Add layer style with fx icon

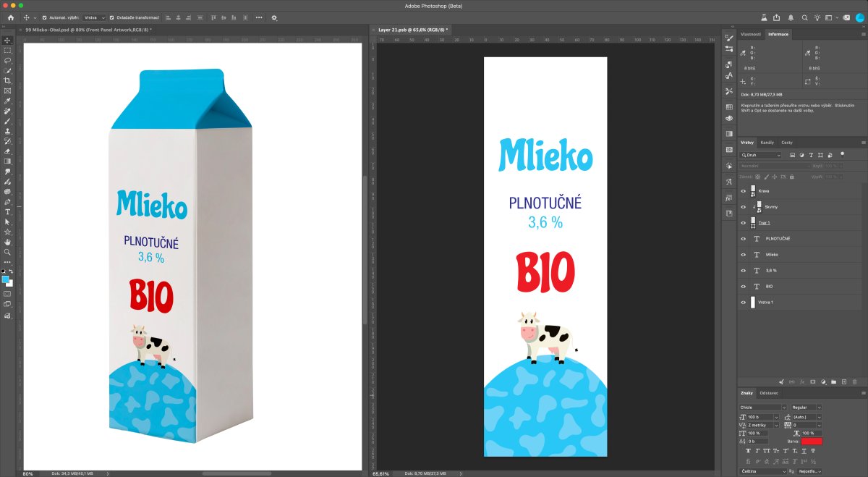(802, 381)
